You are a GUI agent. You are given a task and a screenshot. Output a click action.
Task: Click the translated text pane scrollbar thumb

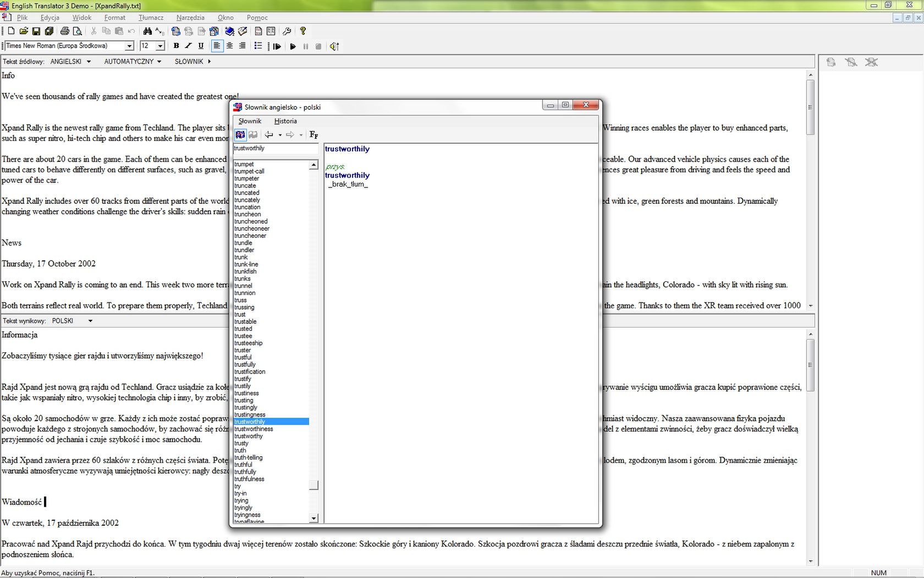coord(810,366)
